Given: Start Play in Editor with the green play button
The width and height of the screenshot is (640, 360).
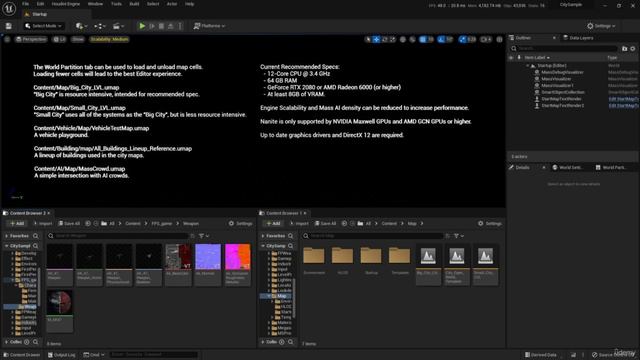Looking at the screenshot, I should tap(142, 26).
